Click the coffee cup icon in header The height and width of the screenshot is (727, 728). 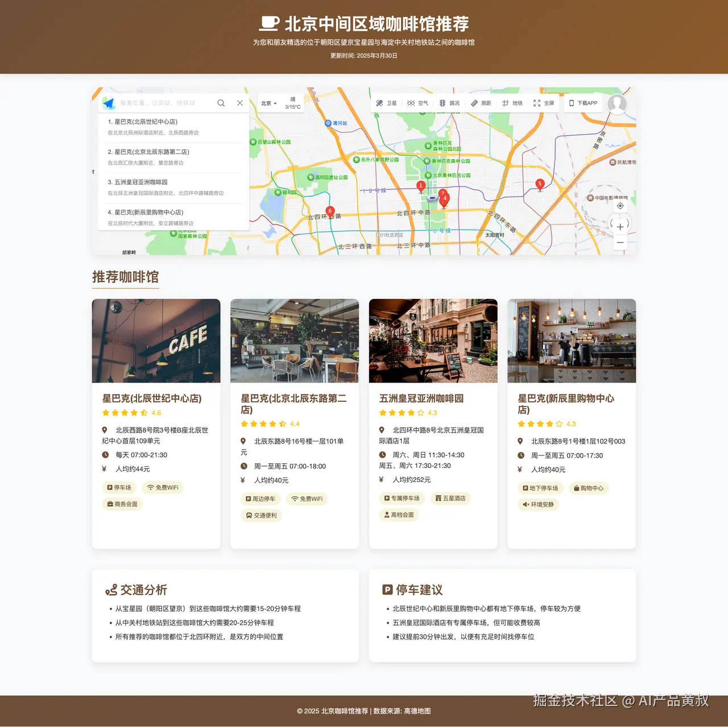click(269, 23)
